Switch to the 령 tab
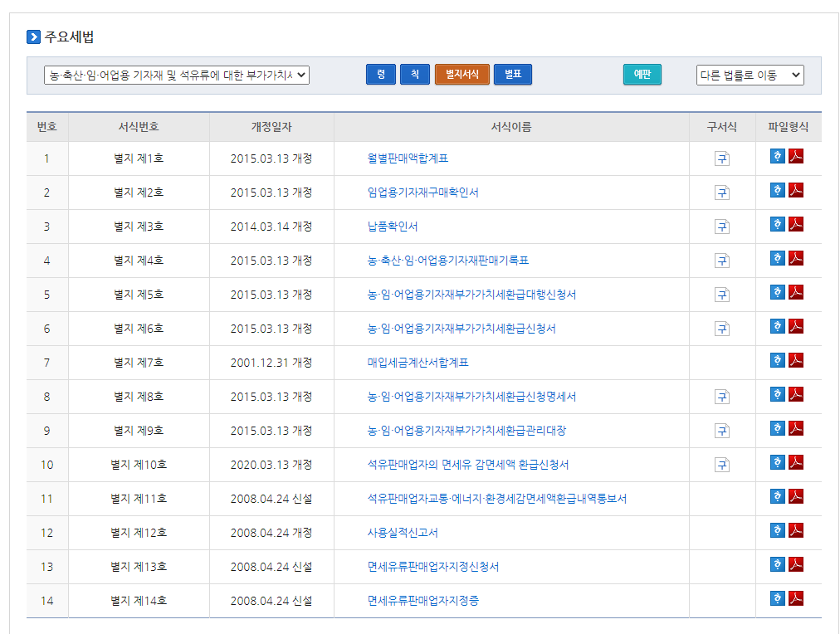 point(381,75)
